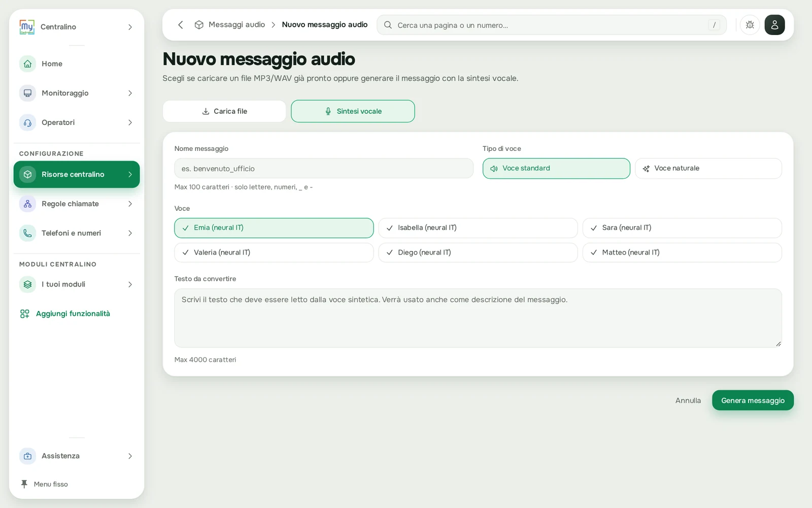Expand the Regole chiamate submenu chevron
Screen dimensions: 812x508
click(x=130, y=204)
